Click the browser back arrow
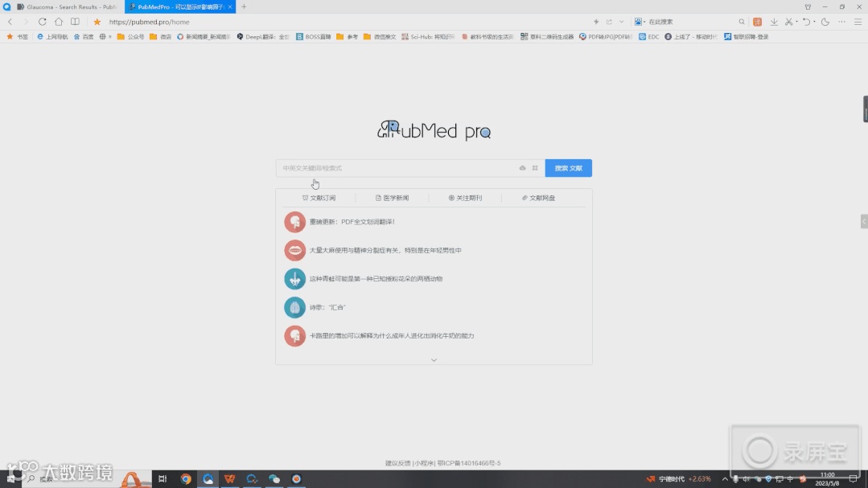This screenshot has width=868, height=488. pos(10,22)
